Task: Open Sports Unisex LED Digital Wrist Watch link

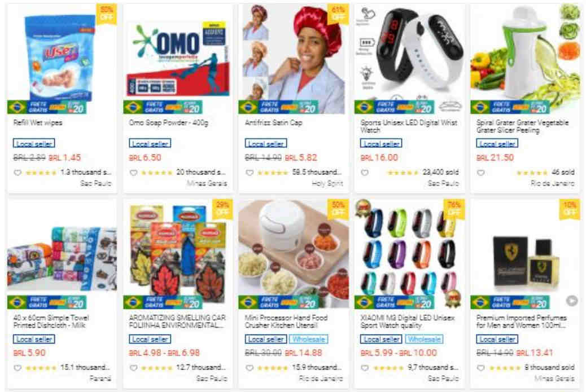Action: tap(409, 126)
